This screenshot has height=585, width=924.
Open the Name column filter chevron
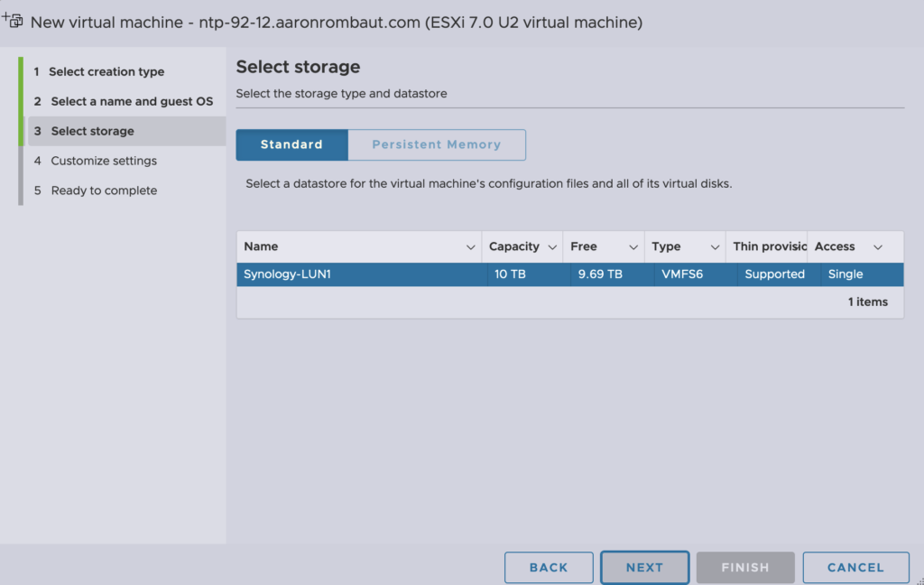[470, 247]
